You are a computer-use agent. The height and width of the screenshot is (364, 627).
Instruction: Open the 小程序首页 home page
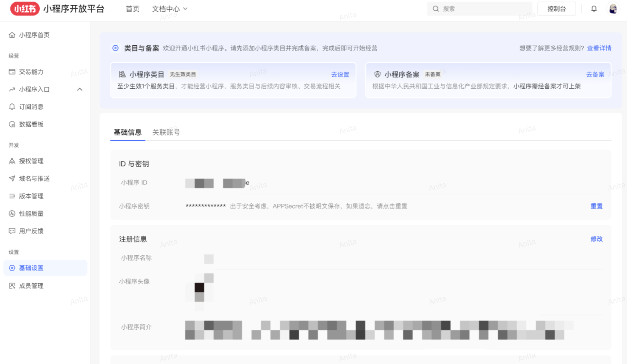(34, 35)
